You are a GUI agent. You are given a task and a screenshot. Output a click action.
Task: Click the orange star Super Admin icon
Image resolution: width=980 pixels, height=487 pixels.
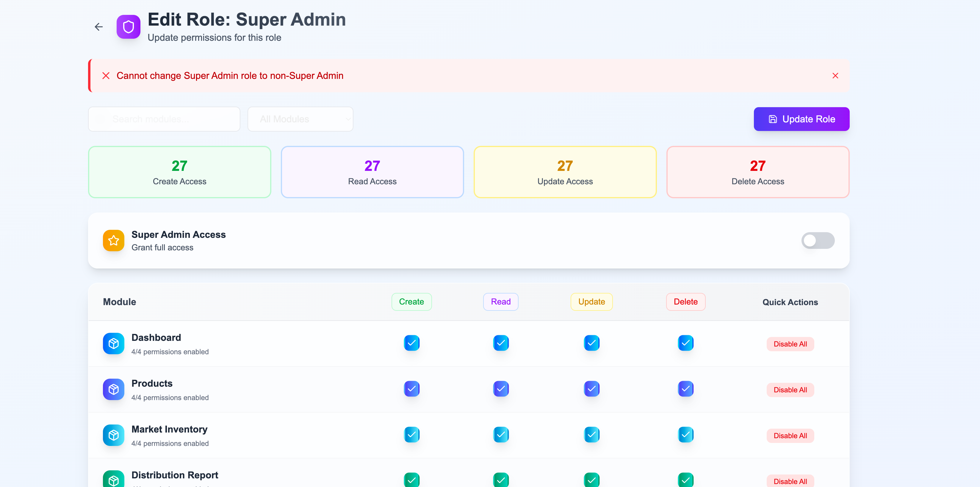[113, 240]
